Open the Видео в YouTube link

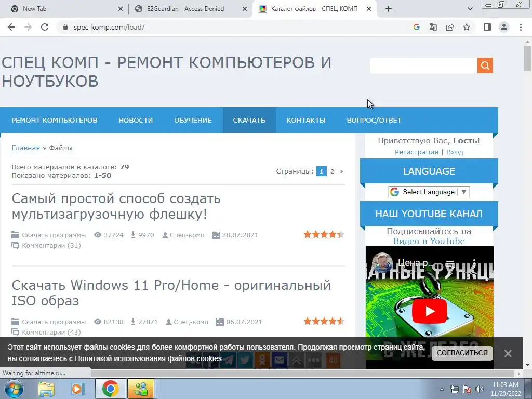[x=429, y=241]
